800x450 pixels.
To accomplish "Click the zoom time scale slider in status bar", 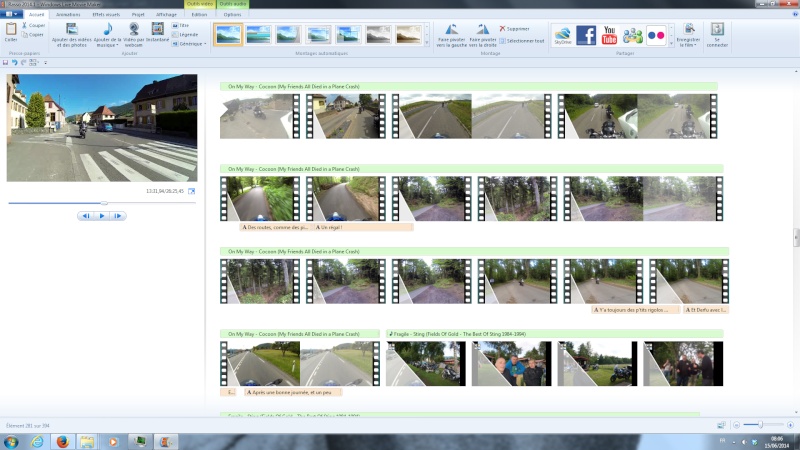I will tap(760, 424).
